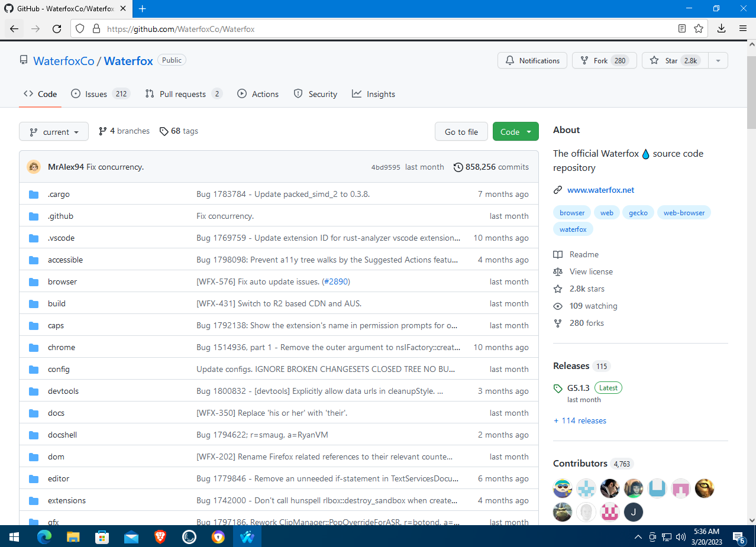This screenshot has height=547, width=756.
Task: Open the 858,256 commits link
Action: (491, 167)
